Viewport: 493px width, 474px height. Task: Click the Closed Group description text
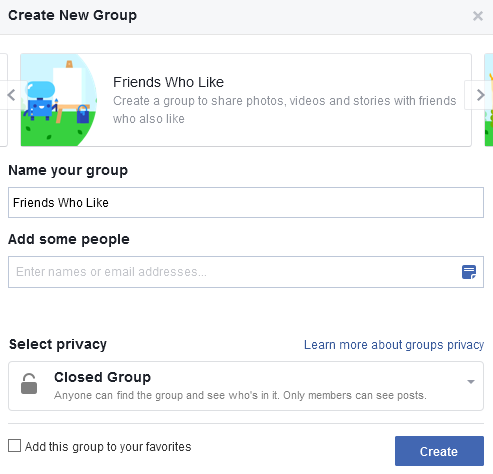(x=240, y=395)
